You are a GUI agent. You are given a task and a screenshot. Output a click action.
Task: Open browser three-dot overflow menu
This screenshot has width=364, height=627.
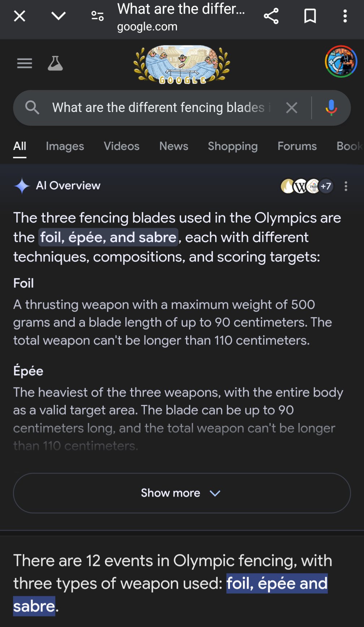click(x=345, y=16)
